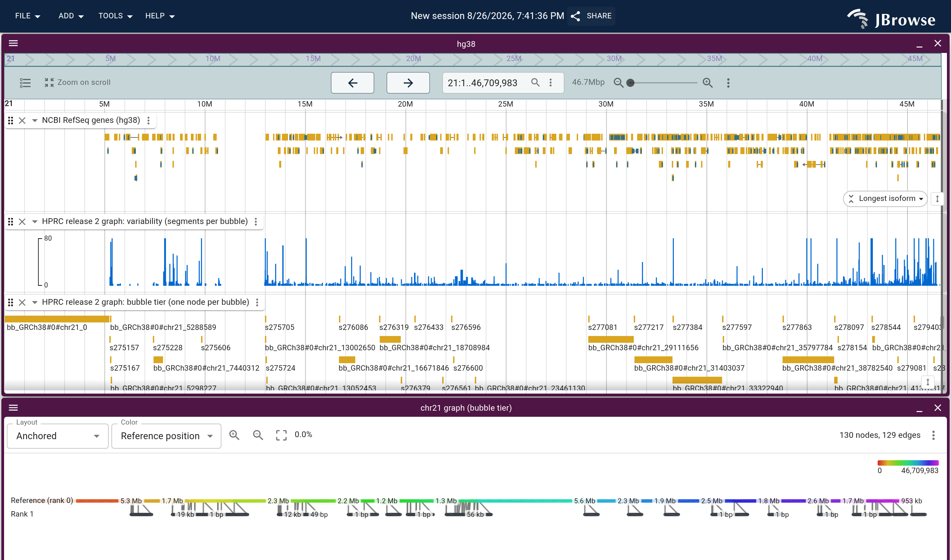Open NCBI RefSeq genes track menu
Image resolution: width=951 pixels, height=560 pixels.
(148, 120)
